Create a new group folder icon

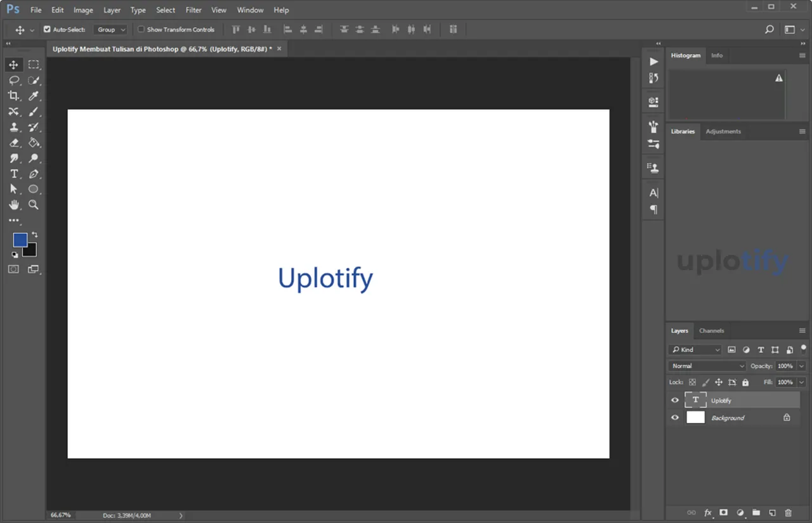coord(756,513)
